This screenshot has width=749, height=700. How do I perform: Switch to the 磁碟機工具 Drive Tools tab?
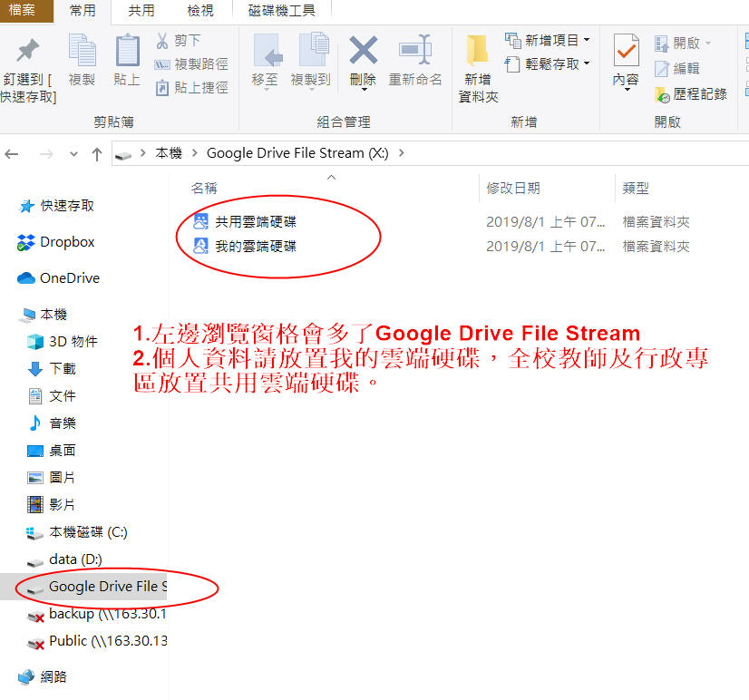(x=282, y=11)
